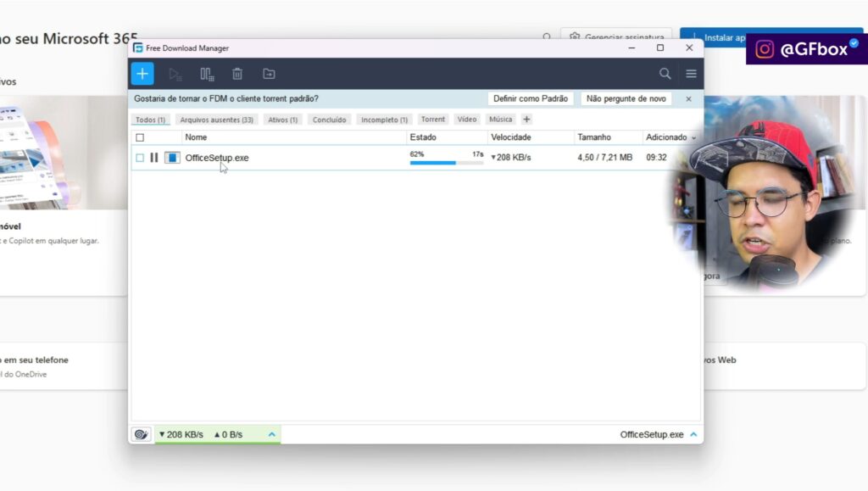The image size is (868, 491).
Task: Click the search icon on the Microsoft 365 page
Action: (547, 37)
